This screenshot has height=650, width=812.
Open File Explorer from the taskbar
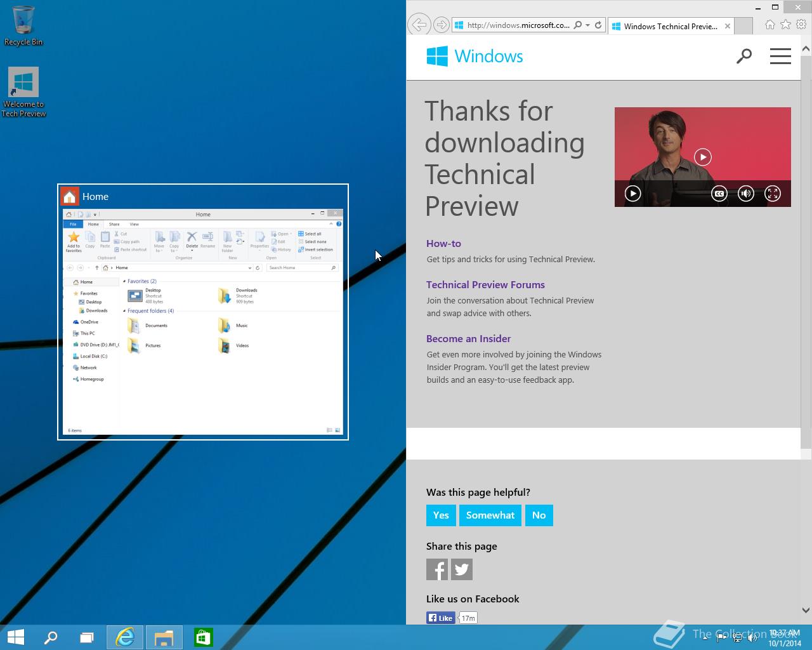point(164,637)
